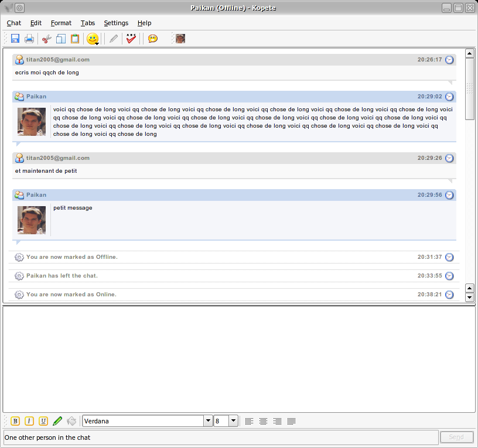This screenshot has height=448, width=478.
Task: Open the Help menu
Action: pyautogui.click(x=144, y=23)
